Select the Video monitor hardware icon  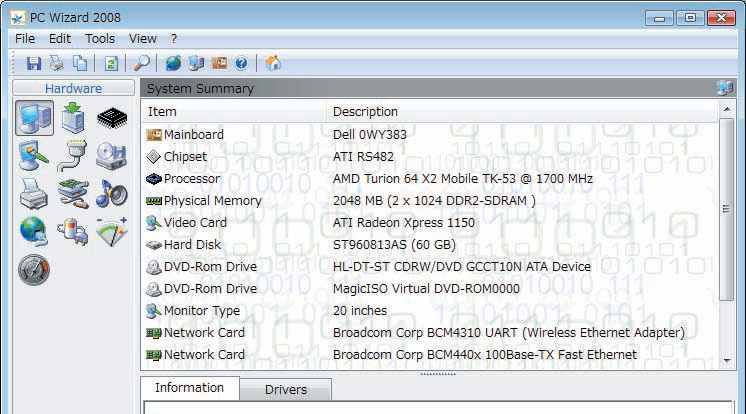click(34, 156)
